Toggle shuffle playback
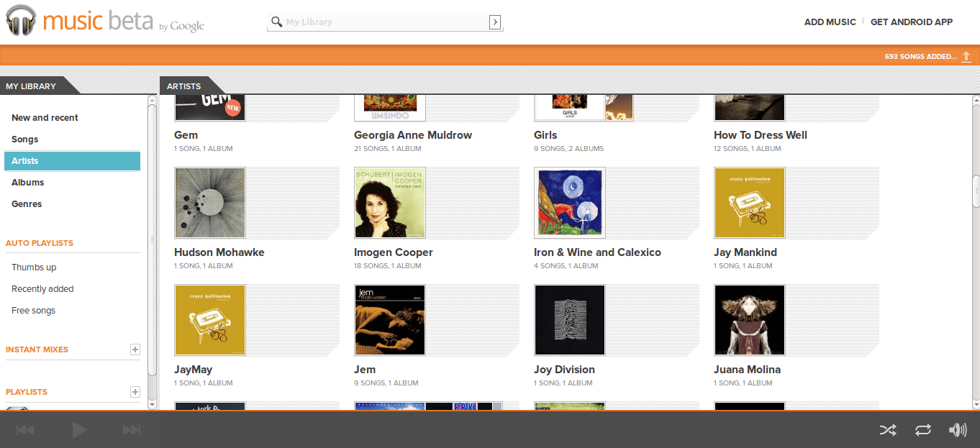This screenshot has height=448, width=980. [x=888, y=430]
